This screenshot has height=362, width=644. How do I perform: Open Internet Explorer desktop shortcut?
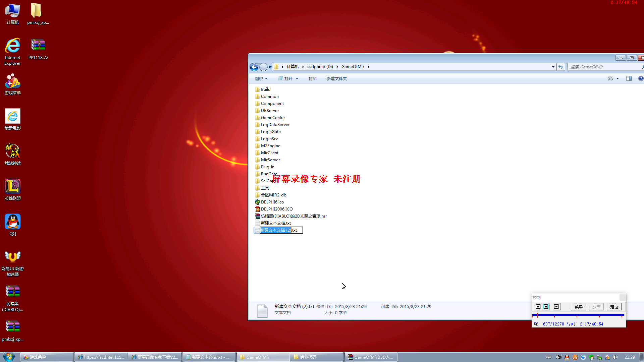point(13,51)
